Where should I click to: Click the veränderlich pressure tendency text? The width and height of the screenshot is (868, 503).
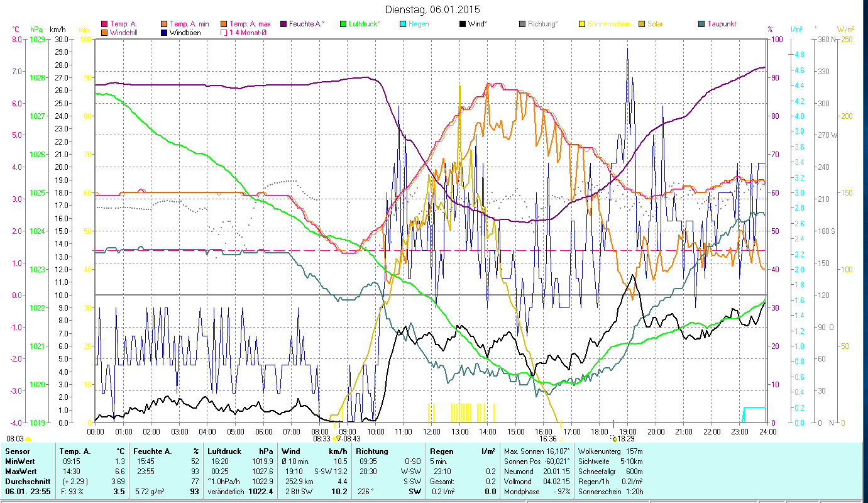click(226, 492)
